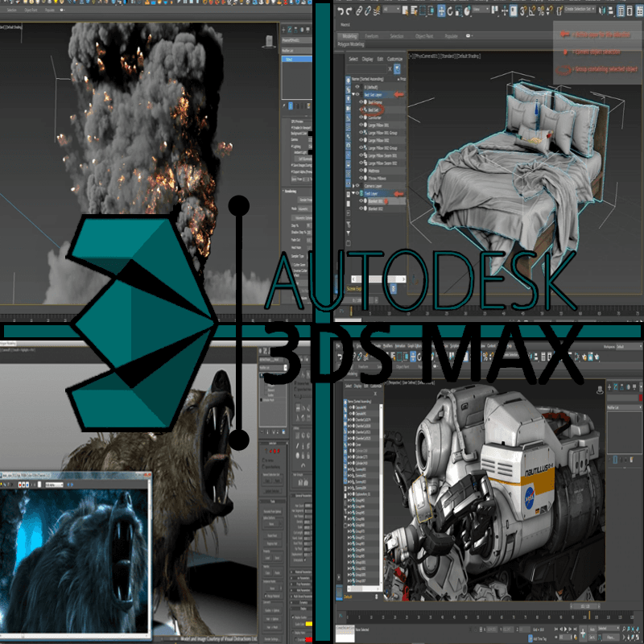This screenshot has width=644, height=644.
Task: Switch to Populate ribbon tab in bed scene
Action: click(451, 36)
